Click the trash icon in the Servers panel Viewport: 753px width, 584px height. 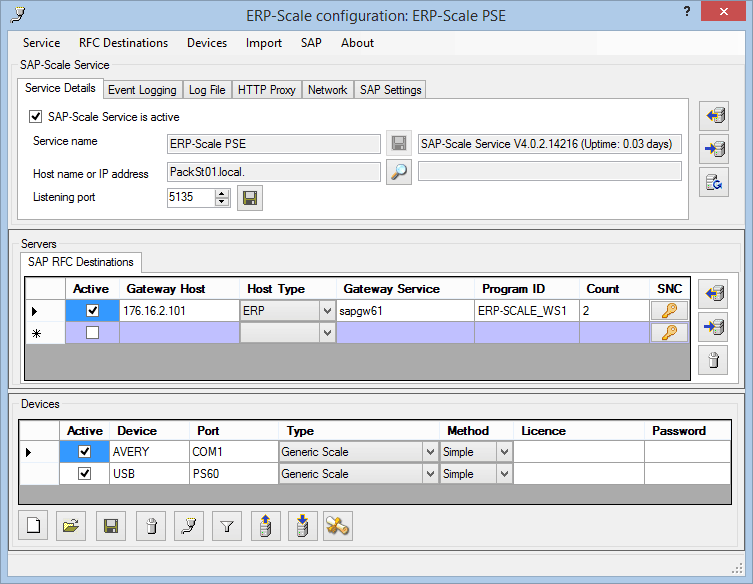coord(713,360)
